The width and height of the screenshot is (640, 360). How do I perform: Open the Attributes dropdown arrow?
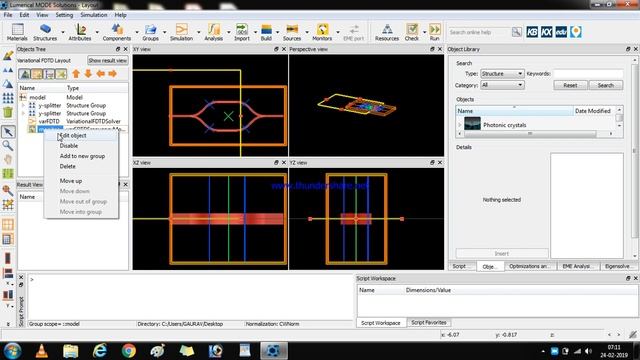[97, 32]
